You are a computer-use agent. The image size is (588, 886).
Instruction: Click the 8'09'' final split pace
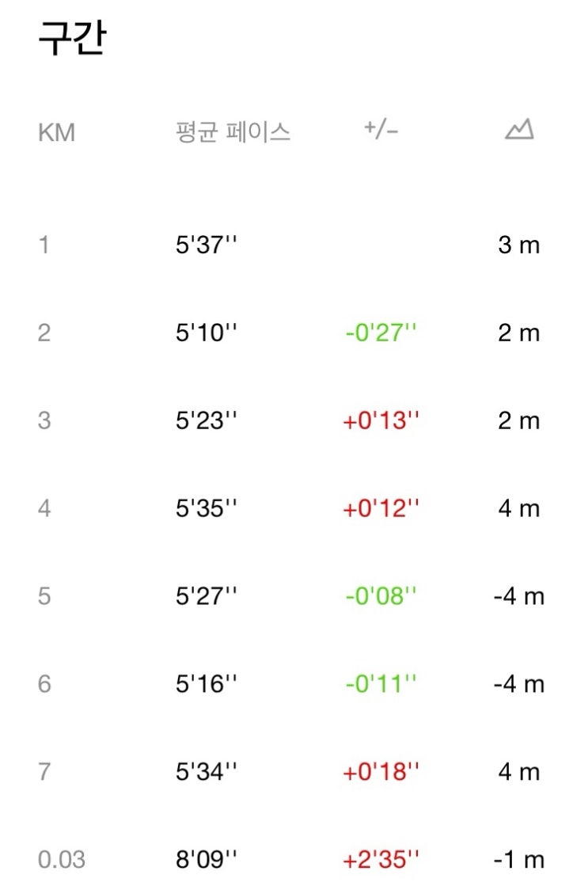pyautogui.click(x=206, y=859)
